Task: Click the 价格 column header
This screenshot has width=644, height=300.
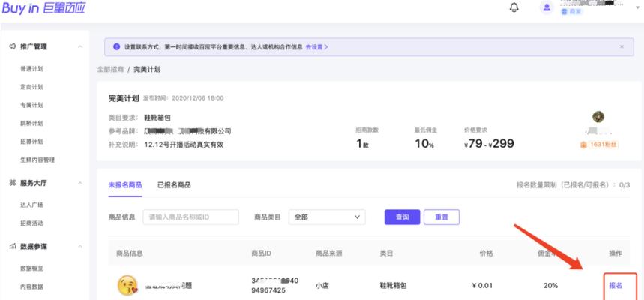Action: coord(486,253)
